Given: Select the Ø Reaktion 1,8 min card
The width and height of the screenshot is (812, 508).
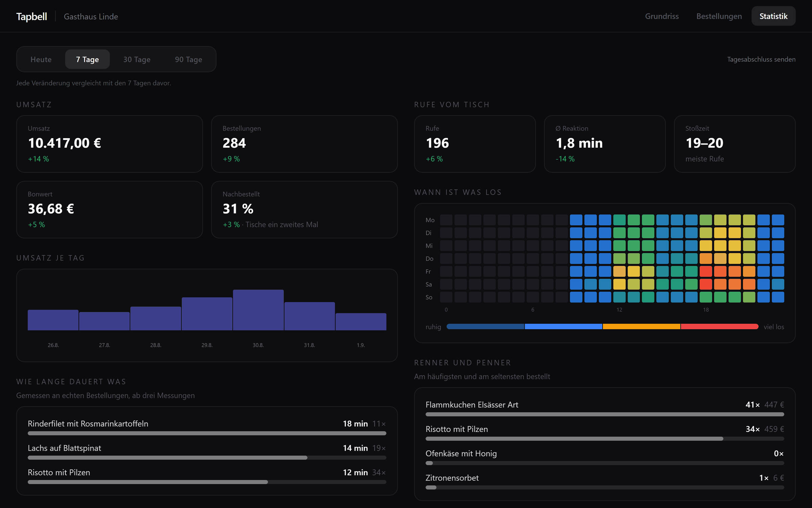Looking at the screenshot, I should point(605,144).
